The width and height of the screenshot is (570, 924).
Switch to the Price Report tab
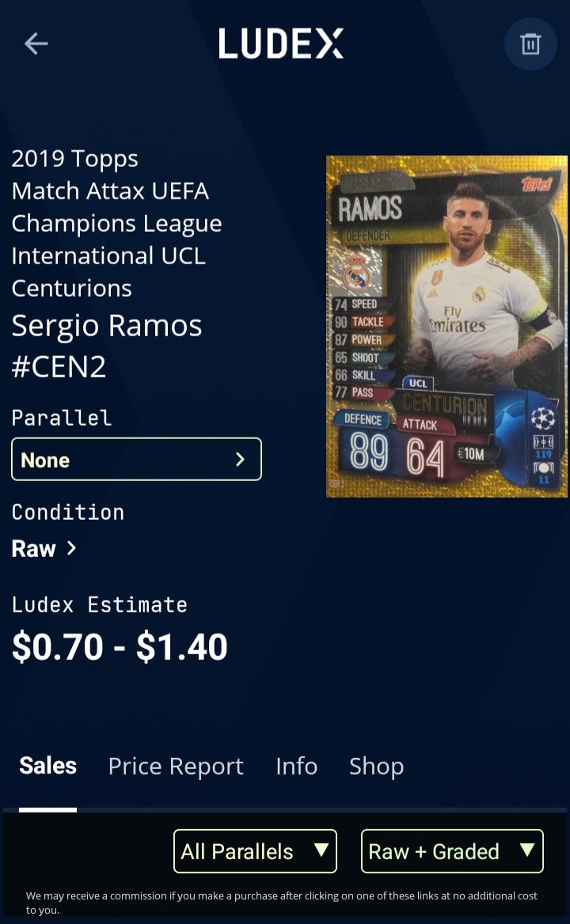pos(176,767)
